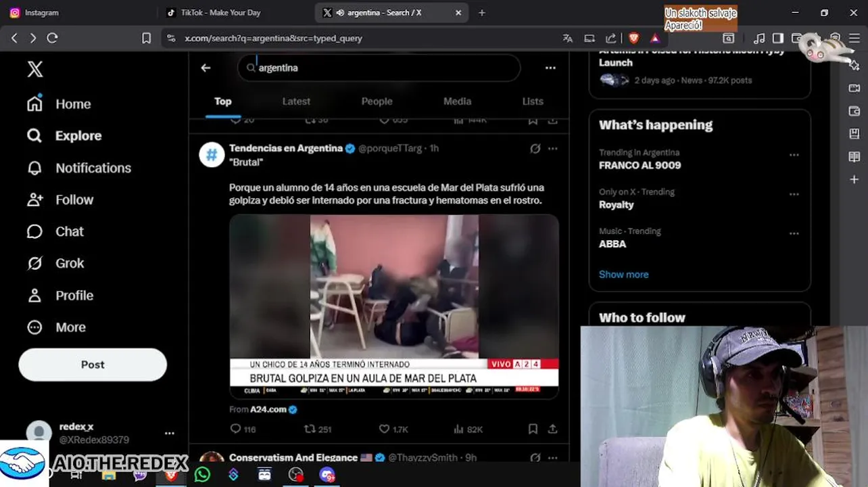Toggle the Brave sidebar panel
This screenshot has height=487, width=868.
coord(778,39)
